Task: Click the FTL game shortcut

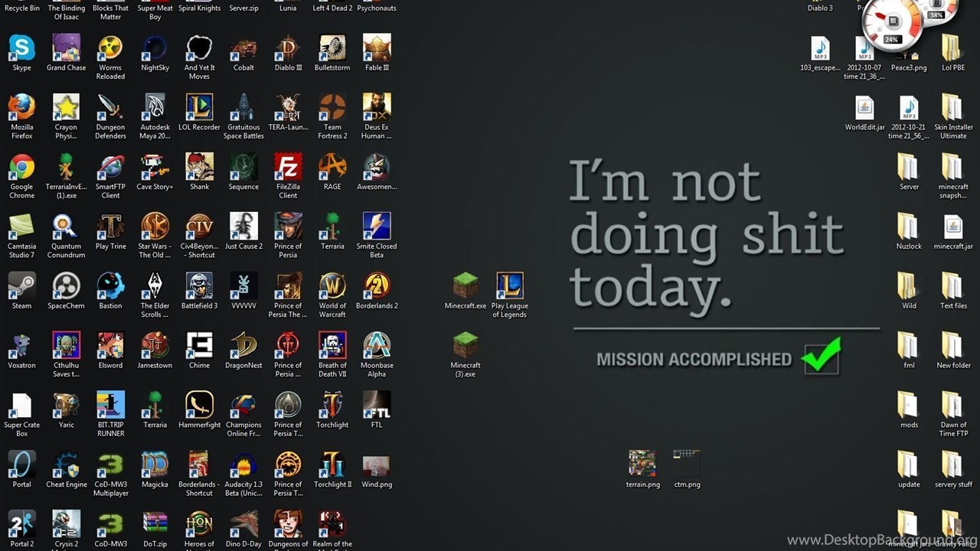Action: (x=377, y=406)
